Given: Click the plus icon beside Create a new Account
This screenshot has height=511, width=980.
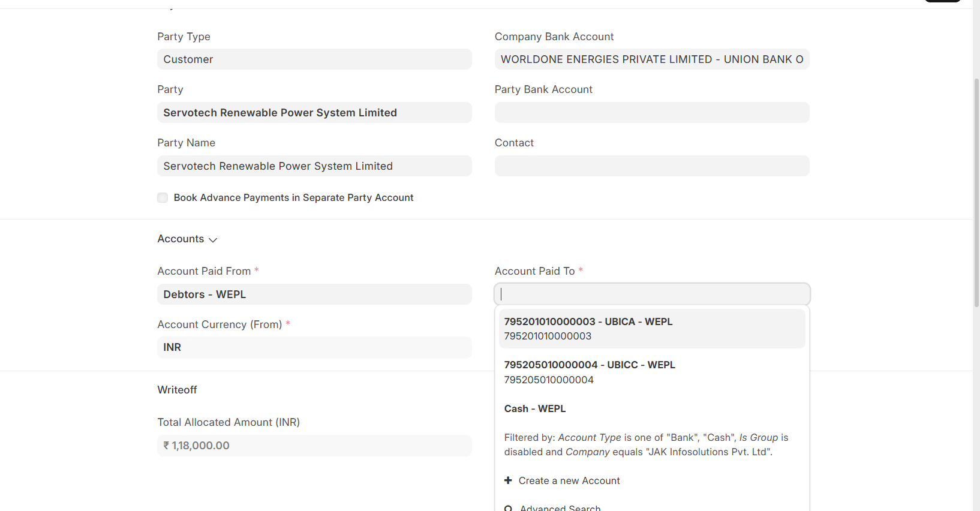Looking at the screenshot, I should point(508,480).
